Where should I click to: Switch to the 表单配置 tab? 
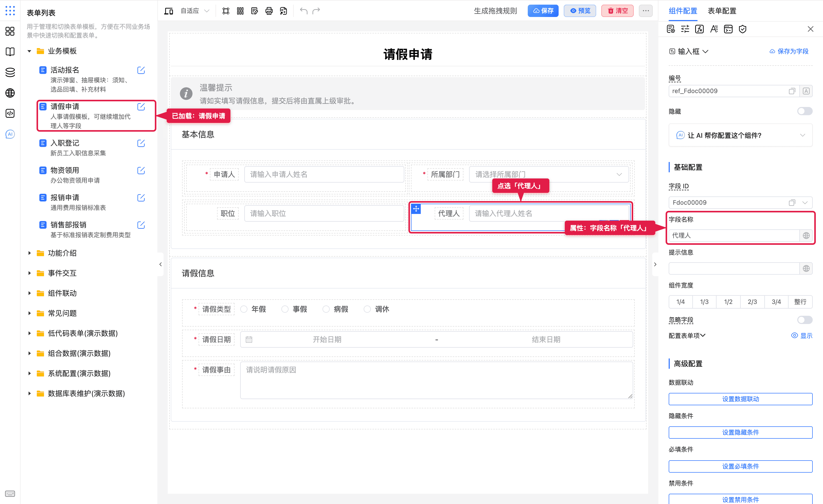click(x=722, y=11)
